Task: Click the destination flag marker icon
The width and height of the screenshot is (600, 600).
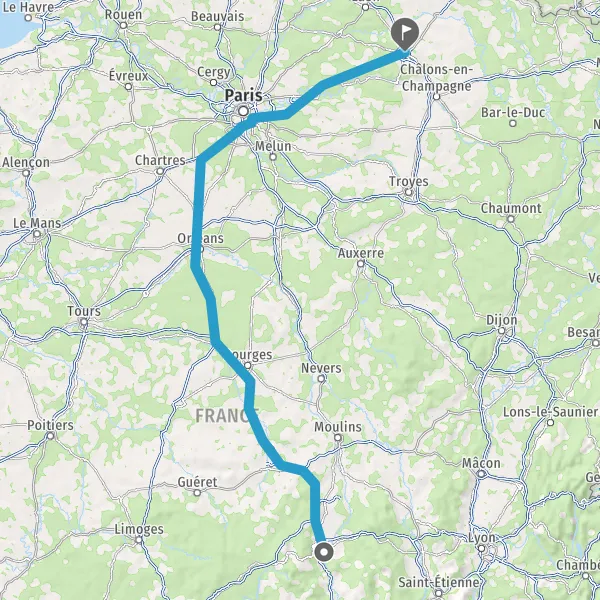Action: tap(405, 33)
